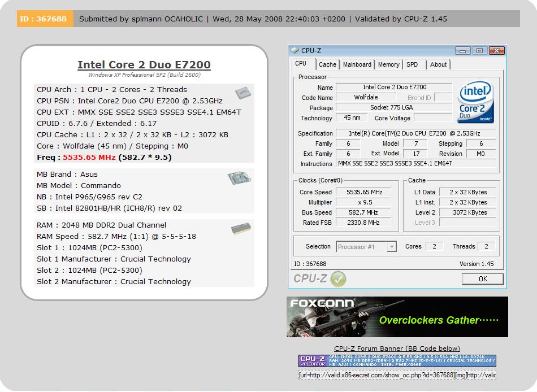Viewport: 537px width, 392px height.
Task: Click the OK button in CPU-Z
Action: pos(483,279)
